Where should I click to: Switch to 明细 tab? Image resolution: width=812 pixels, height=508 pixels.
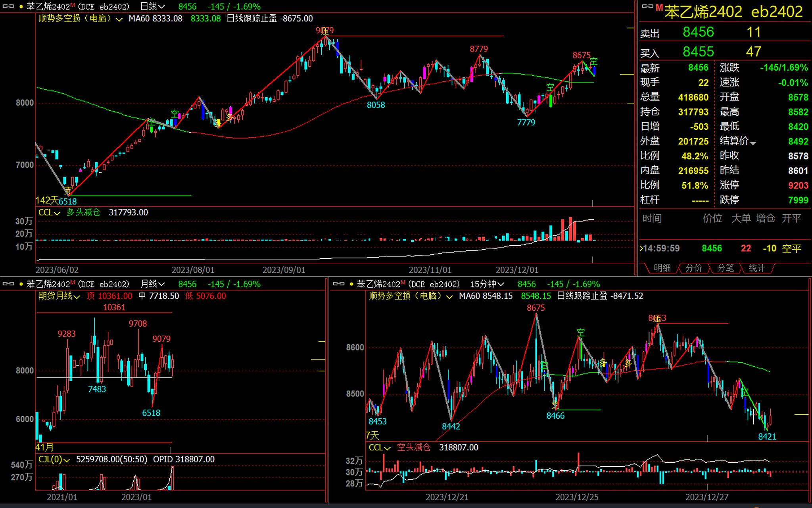click(x=662, y=268)
